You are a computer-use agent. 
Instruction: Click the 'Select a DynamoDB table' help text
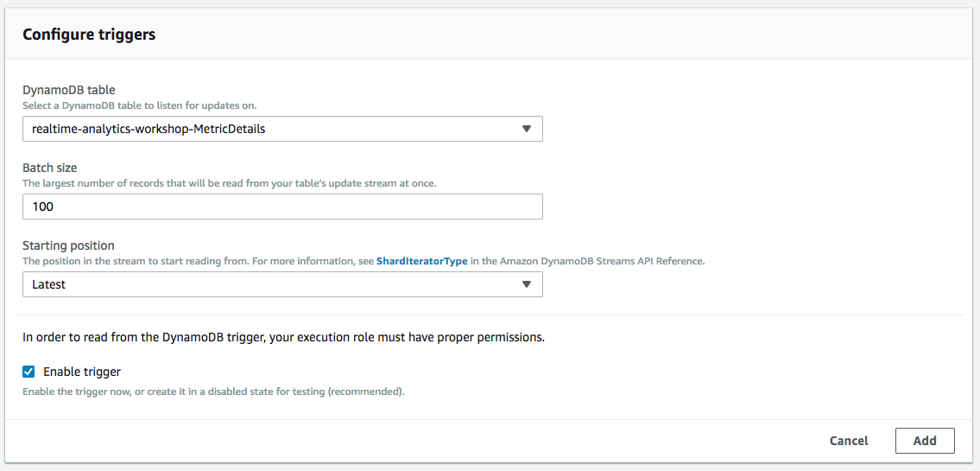pyautogui.click(x=139, y=106)
